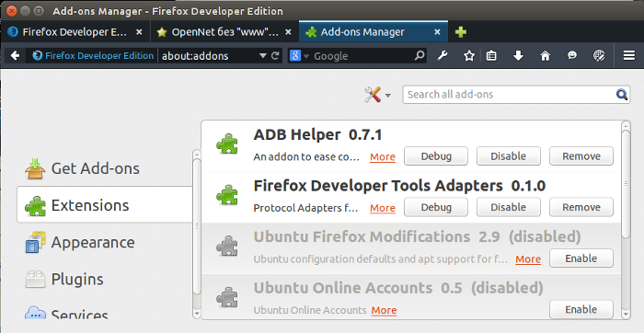This screenshot has width=644, height=333.
Task: Close the OpenNet tab
Action: point(288,32)
